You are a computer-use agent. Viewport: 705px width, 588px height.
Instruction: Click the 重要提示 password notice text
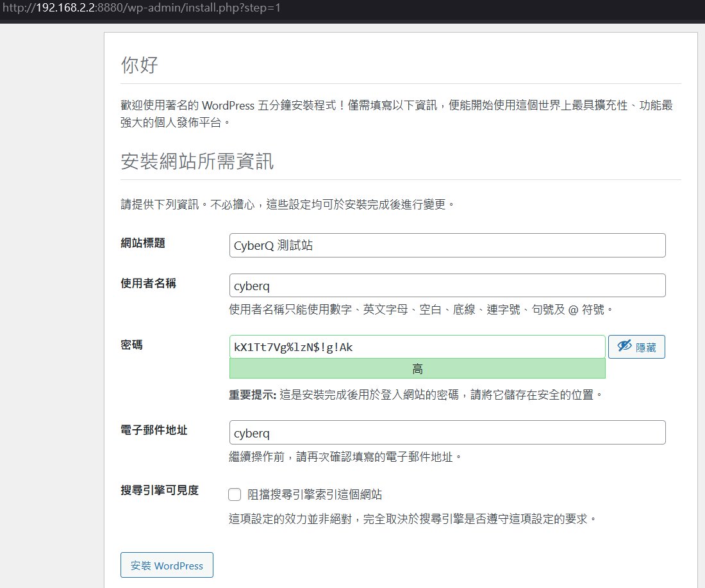coord(415,395)
